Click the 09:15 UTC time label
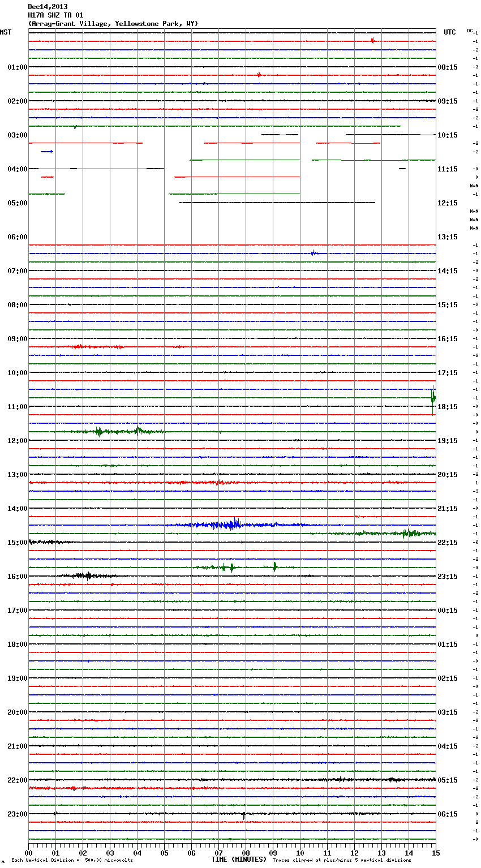Screen dimensions: 481x868 coord(448,101)
